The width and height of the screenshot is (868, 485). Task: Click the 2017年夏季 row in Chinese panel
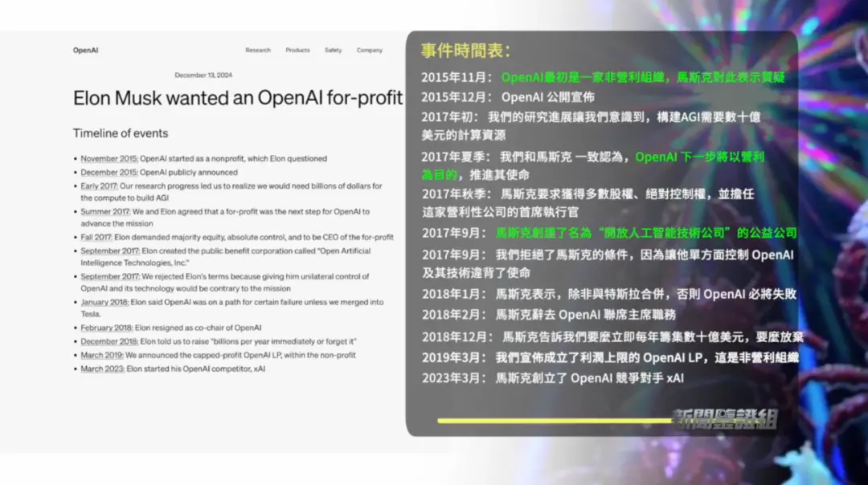[x=593, y=166]
